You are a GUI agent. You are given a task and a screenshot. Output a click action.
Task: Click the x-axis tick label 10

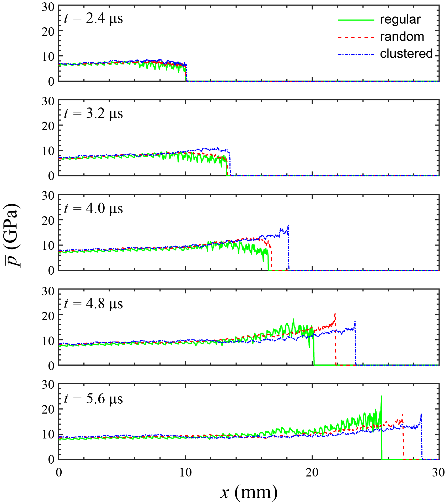click(185, 472)
